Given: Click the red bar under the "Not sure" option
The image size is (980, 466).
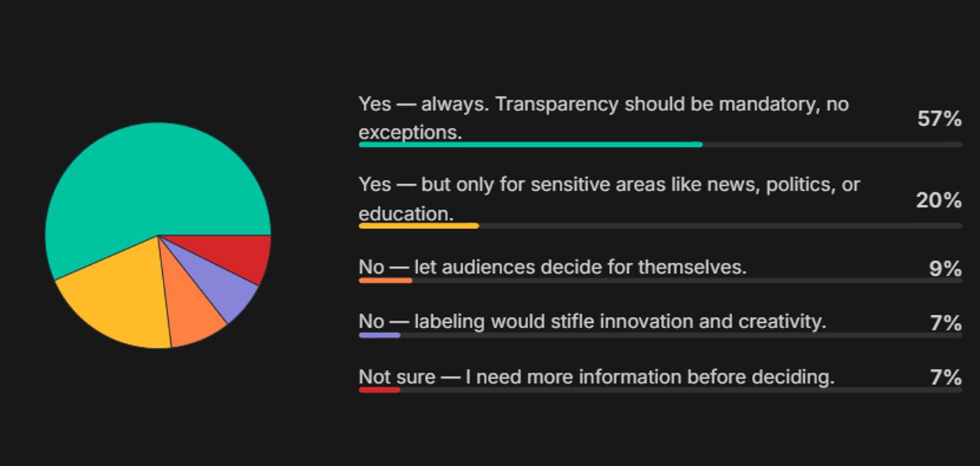Looking at the screenshot, I should tap(379, 390).
